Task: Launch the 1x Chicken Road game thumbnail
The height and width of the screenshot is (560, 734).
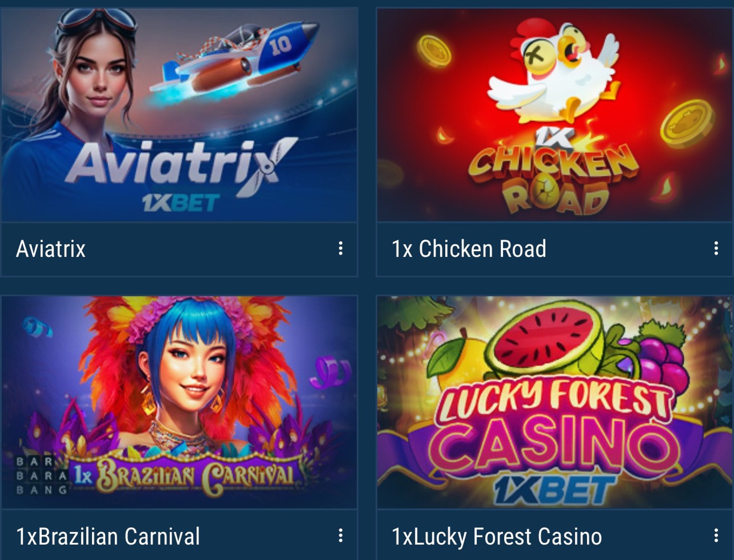Action: coord(555,115)
